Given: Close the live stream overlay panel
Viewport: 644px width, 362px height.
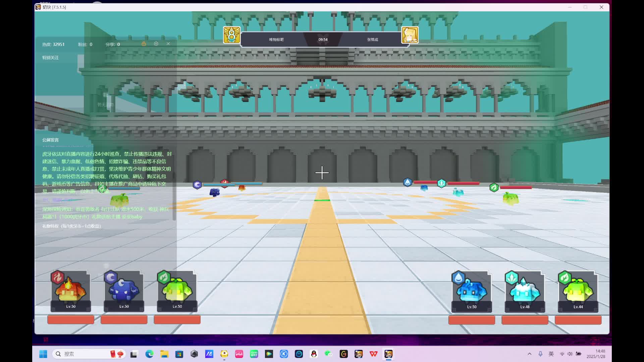Looking at the screenshot, I should click(168, 44).
